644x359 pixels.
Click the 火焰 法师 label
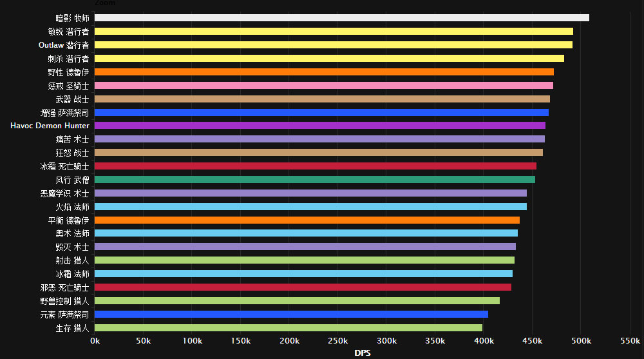coord(72,208)
